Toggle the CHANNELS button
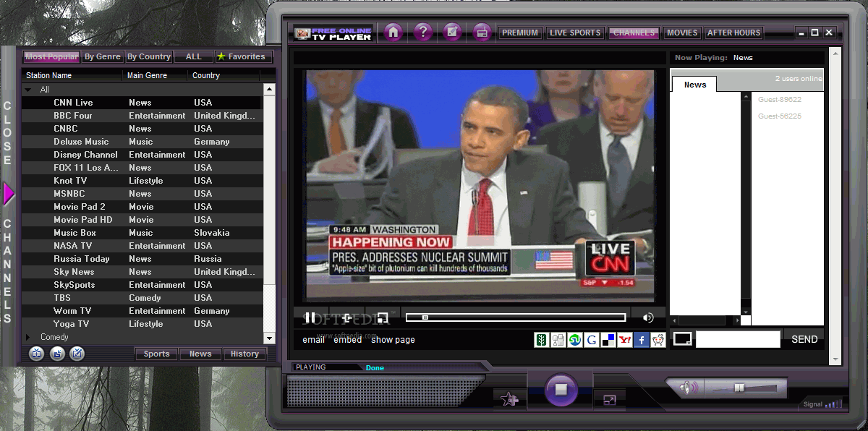Image resolution: width=868 pixels, height=431 pixels. (x=634, y=33)
